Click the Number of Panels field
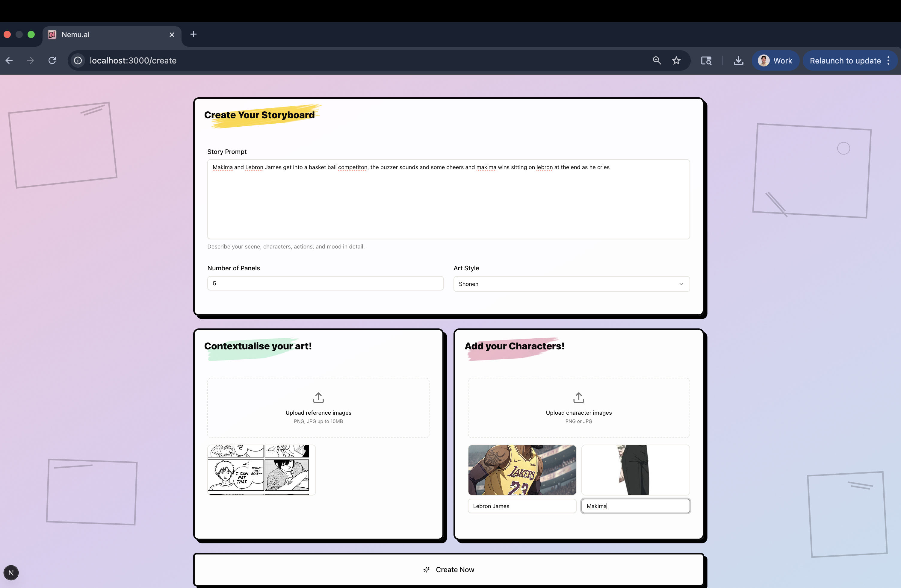Image resolution: width=901 pixels, height=588 pixels. coord(325,284)
